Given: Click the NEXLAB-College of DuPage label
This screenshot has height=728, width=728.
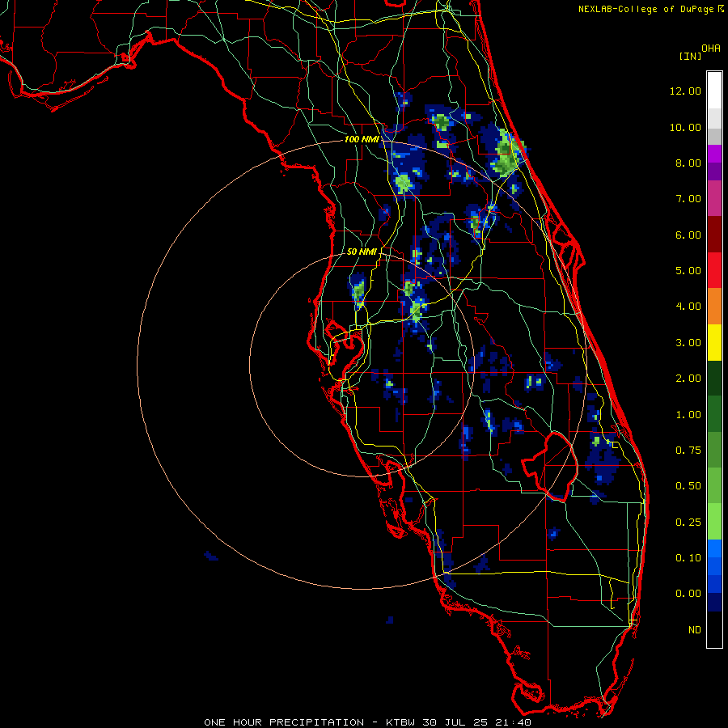Looking at the screenshot, I should (645, 9).
